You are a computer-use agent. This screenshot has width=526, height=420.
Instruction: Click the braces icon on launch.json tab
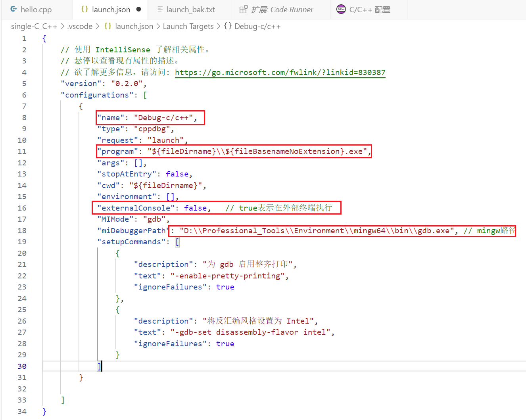[84, 9]
